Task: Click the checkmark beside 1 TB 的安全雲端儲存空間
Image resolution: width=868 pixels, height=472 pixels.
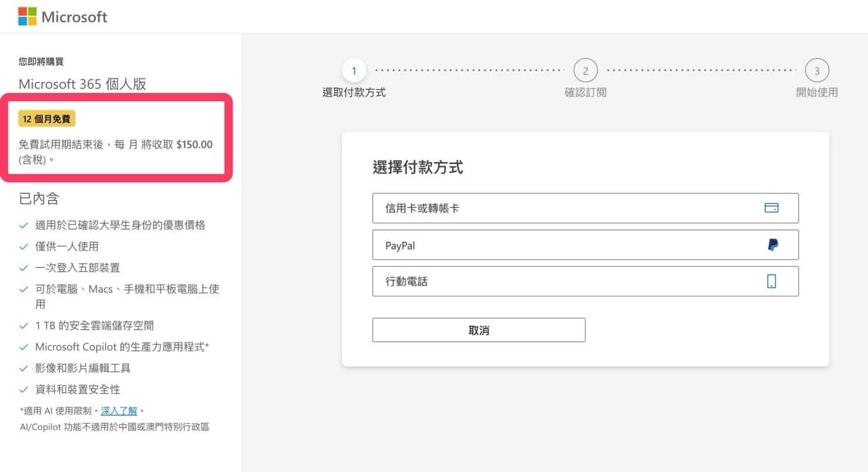Action: click(x=24, y=325)
